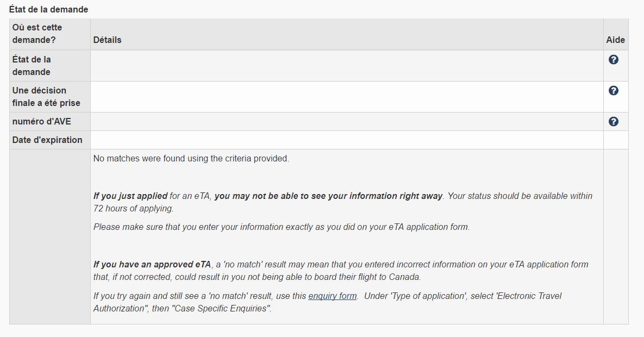The width and height of the screenshot is (644, 337).
Task: Open help icon beside numéro d'AVE
Action: (x=613, y=121)
